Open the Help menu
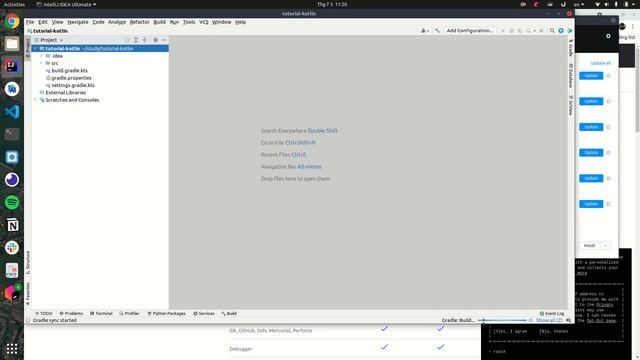This screenshot has width=640, height=360. pos(240,22)
